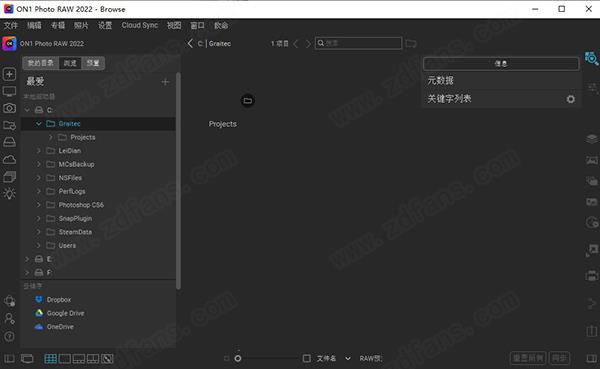Viewport: 600px width, 369px height.
Task: Click the monitor icon in left sidebar
Action: pyautogui.click(x=10, y=91)
